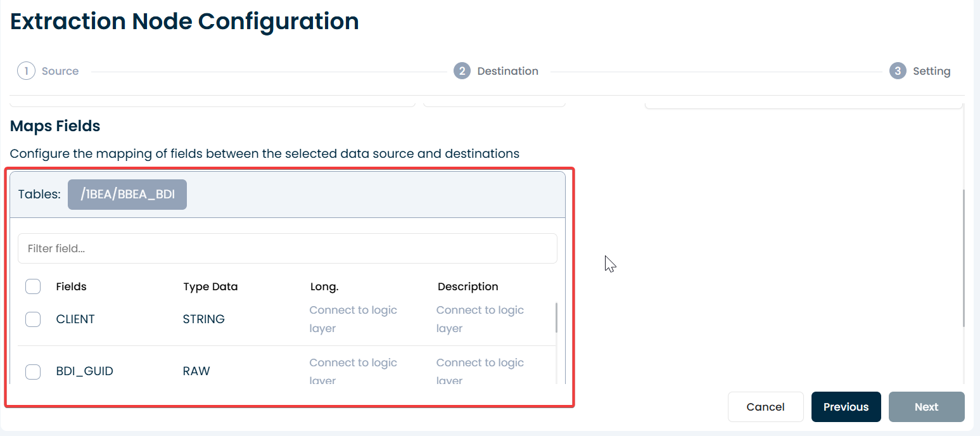Select the Destination step label
The image size is (980, 436).
click(507, 71)
